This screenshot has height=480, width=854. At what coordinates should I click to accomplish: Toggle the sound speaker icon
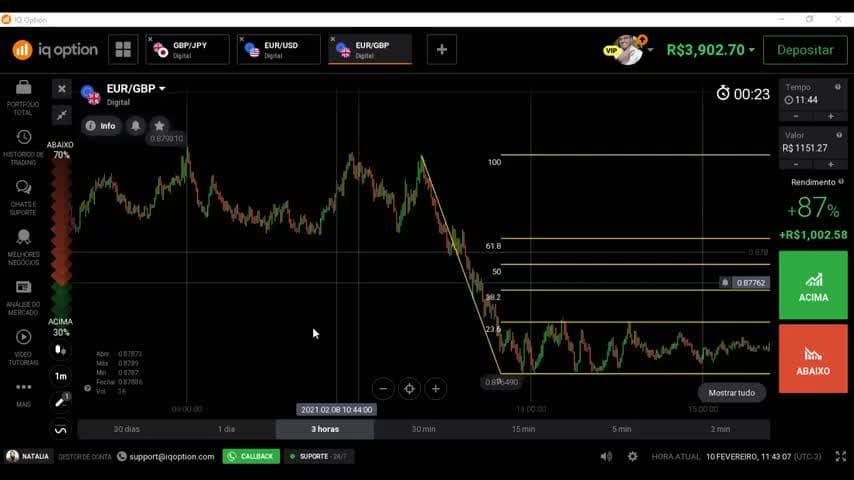pyautogui.click(x=606, y=457)
